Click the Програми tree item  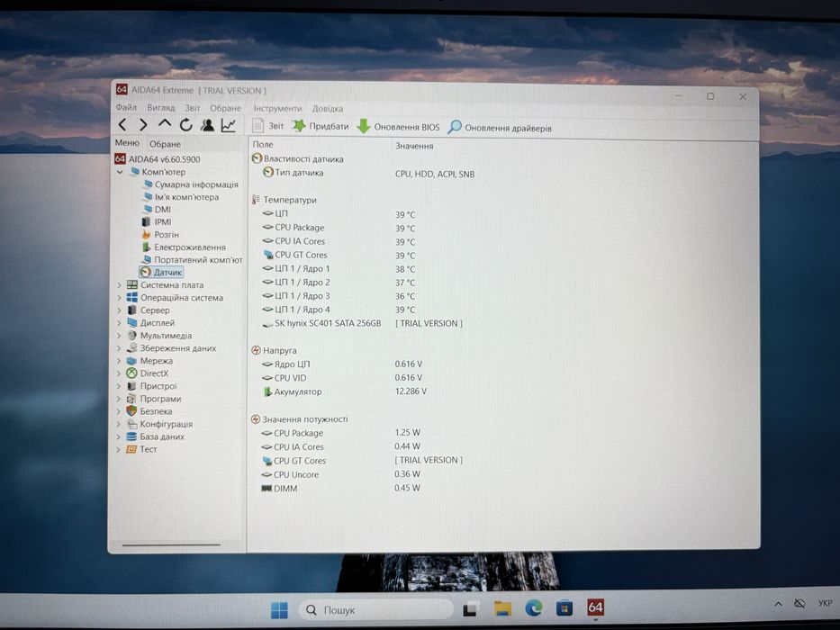[x=154, y=399]
